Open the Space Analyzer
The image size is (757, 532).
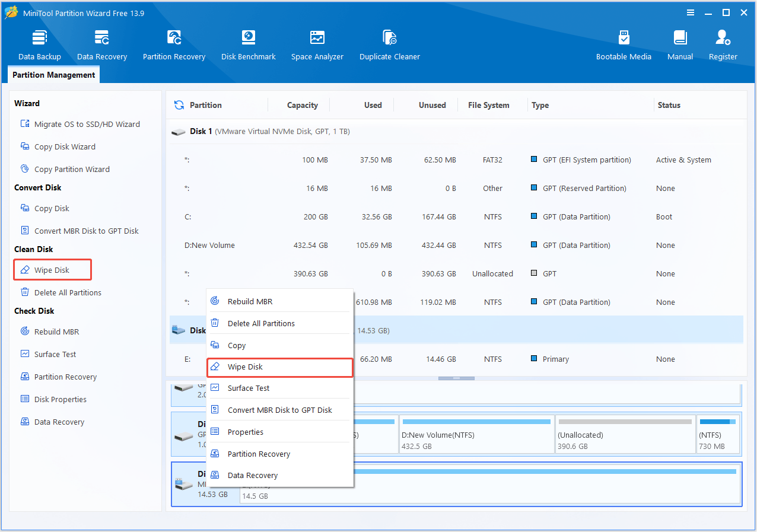(317, 45)
